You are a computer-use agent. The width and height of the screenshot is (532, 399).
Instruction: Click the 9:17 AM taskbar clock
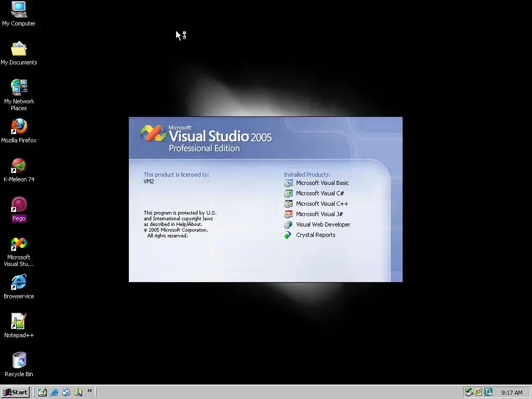point(512,393)
